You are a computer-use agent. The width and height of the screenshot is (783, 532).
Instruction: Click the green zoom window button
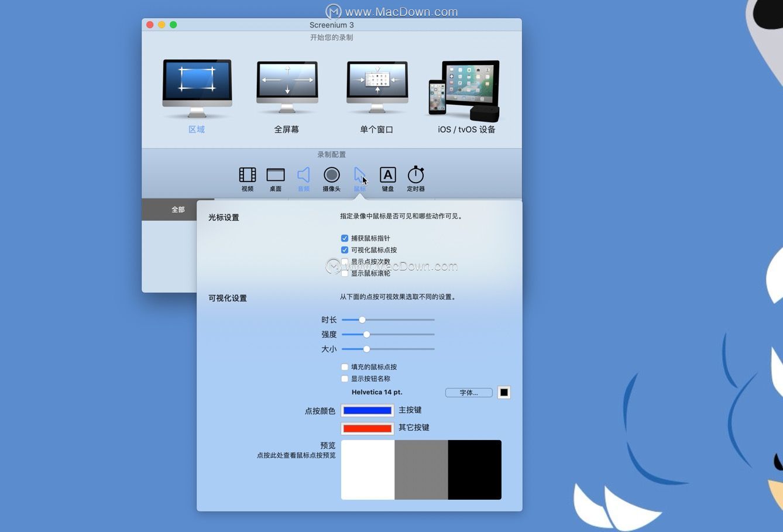coord(173,25)
